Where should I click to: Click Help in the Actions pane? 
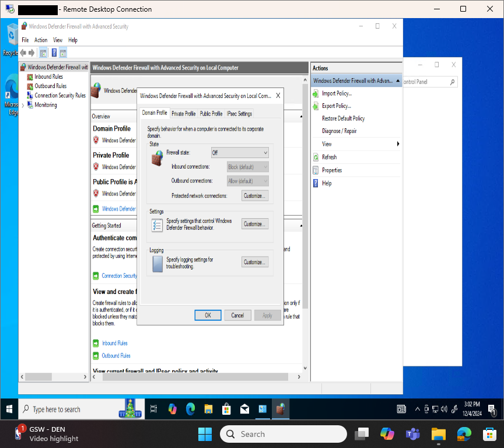[x=327, y=184]
